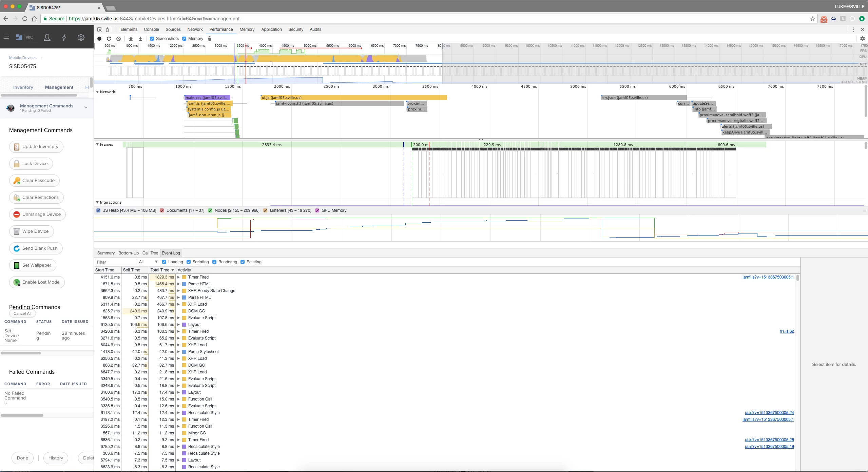Click the Event Log Filter input field
868x472 pixels.
click(116, 262)
